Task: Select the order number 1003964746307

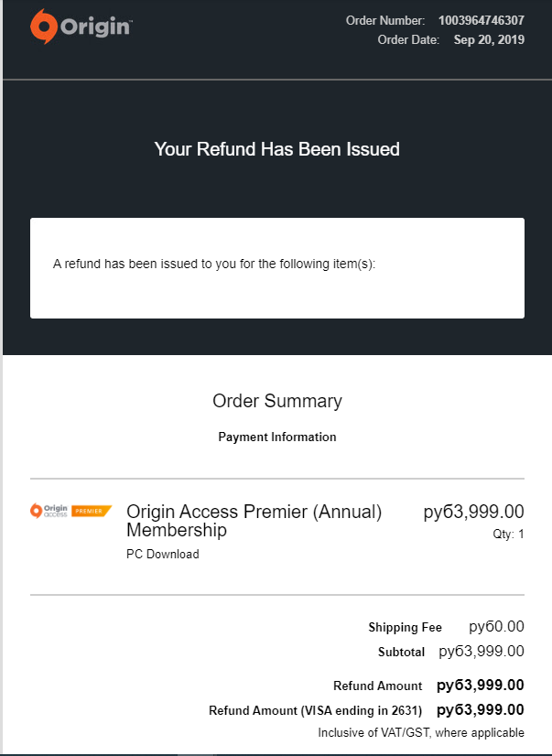Action: (x=482, y=20)
